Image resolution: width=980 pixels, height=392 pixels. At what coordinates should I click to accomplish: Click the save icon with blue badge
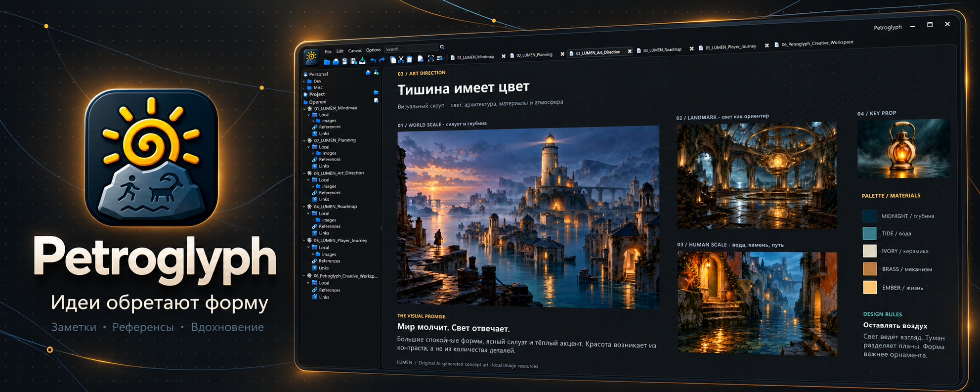353,61
